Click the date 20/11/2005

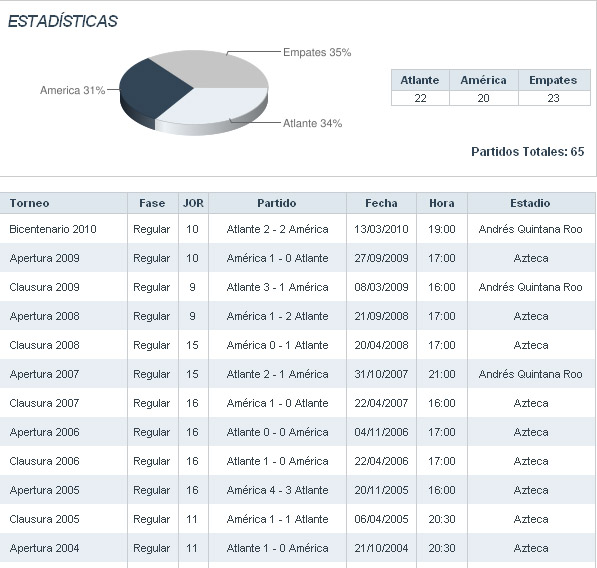(x=381, y=490)
